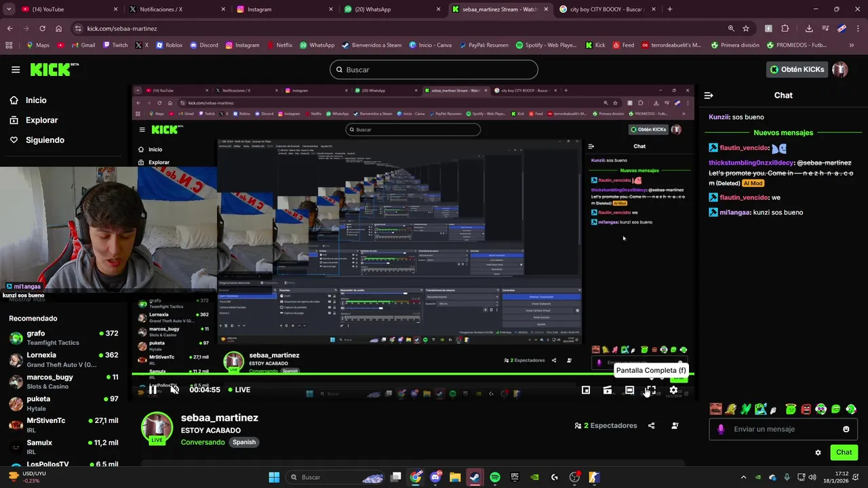Open puketa recommended channel
Screen dimensions: 868x488
click(64, 403)
